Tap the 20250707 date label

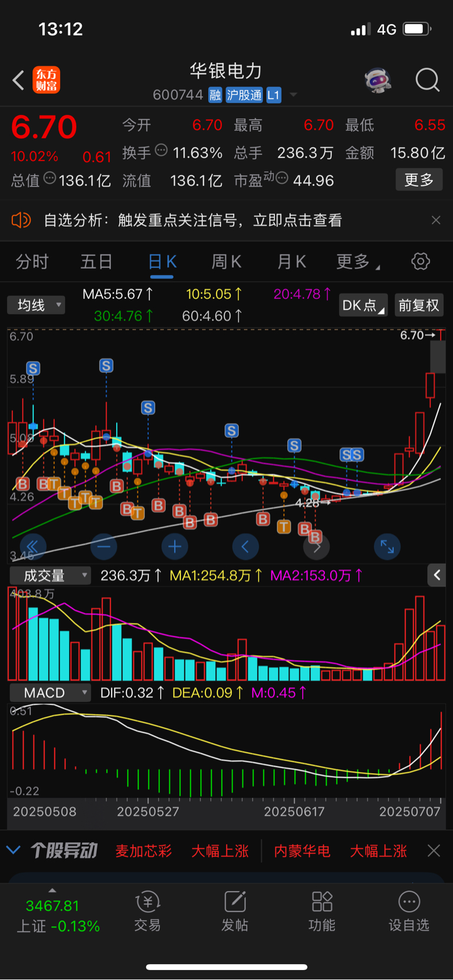(x=410, y=811)
